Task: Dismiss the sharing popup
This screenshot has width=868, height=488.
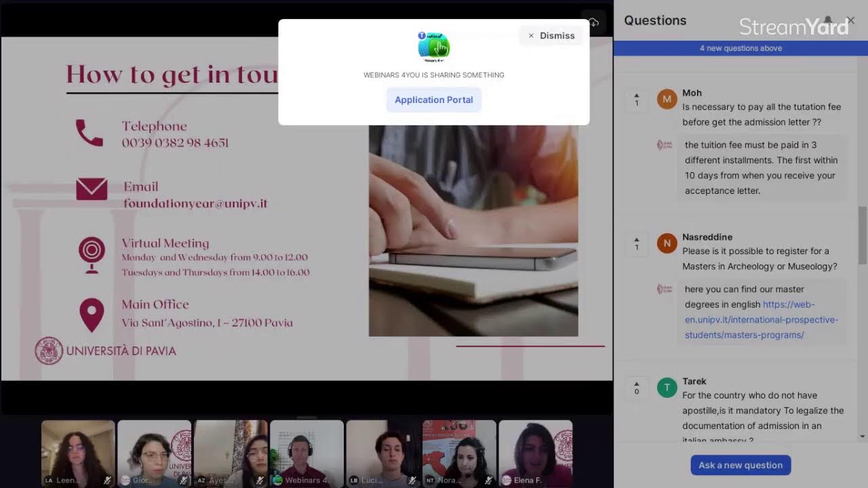Action: click(x=551, y=36)
